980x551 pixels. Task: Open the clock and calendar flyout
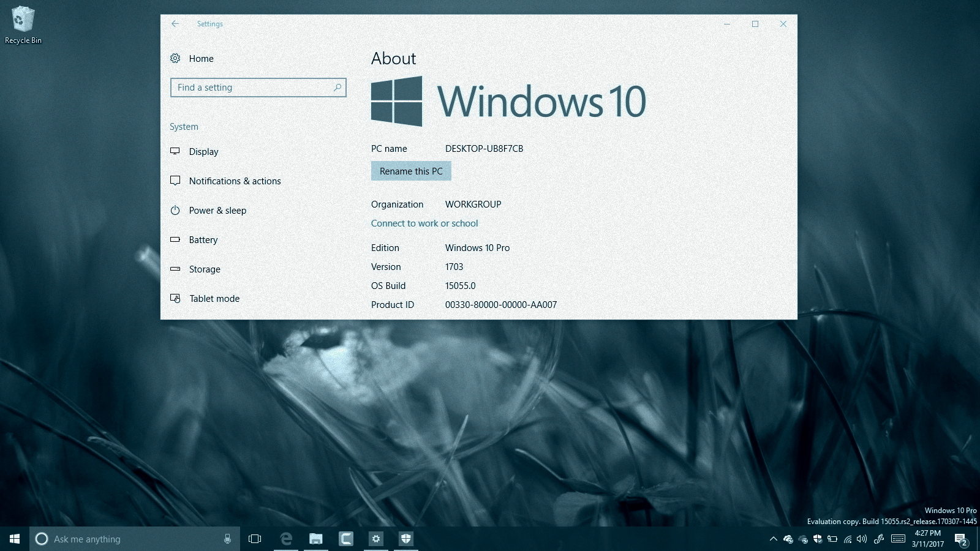pos(927,539)
